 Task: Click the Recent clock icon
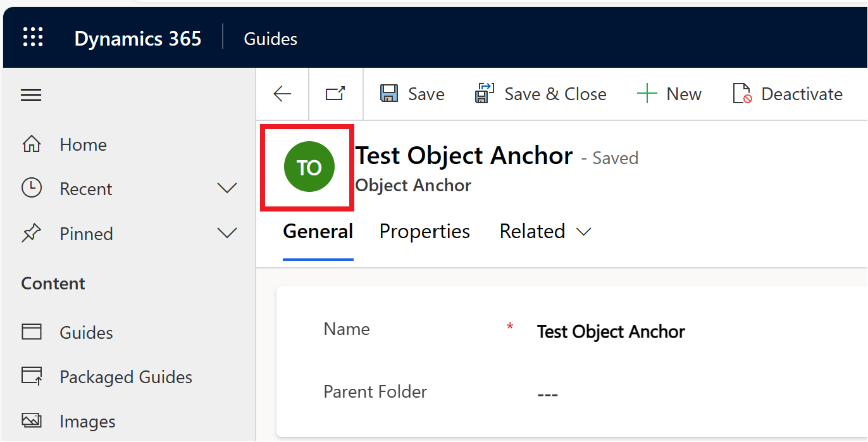[x=31, y=188]
